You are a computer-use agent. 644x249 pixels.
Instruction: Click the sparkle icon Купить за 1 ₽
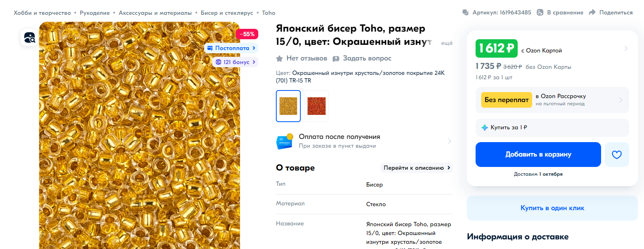click(x=484, y=128)
